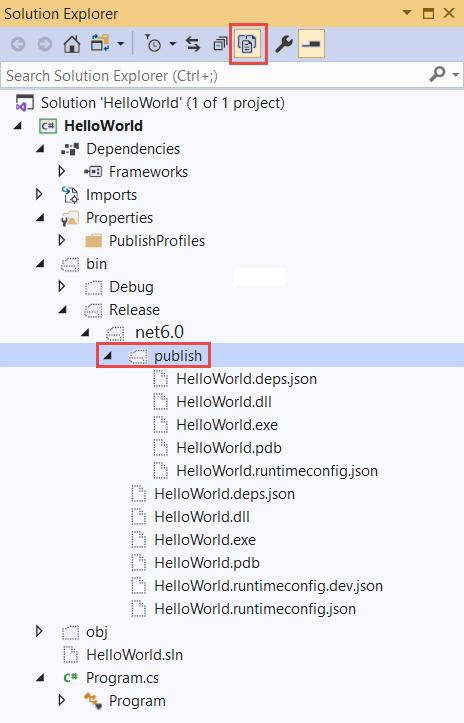Select HelloWorld.pdb under publish
The width and height of the screenshot is (464, 723).
tap(229, 448)
